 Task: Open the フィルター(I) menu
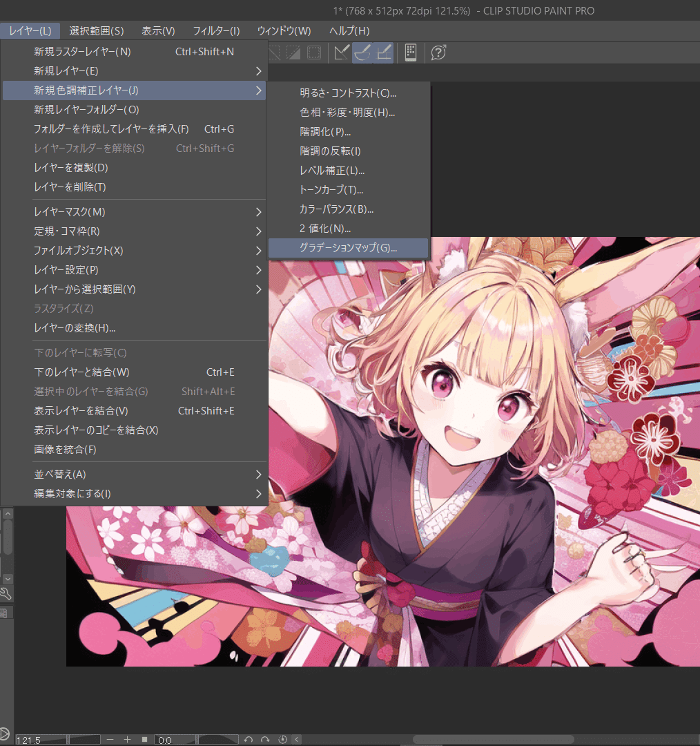(216, 31)
